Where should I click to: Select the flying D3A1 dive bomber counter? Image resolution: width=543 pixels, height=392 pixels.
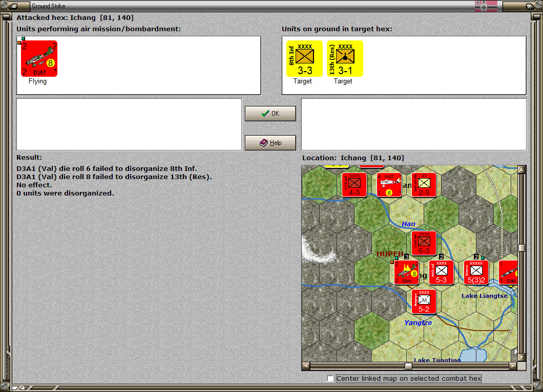tap(39, 58)
